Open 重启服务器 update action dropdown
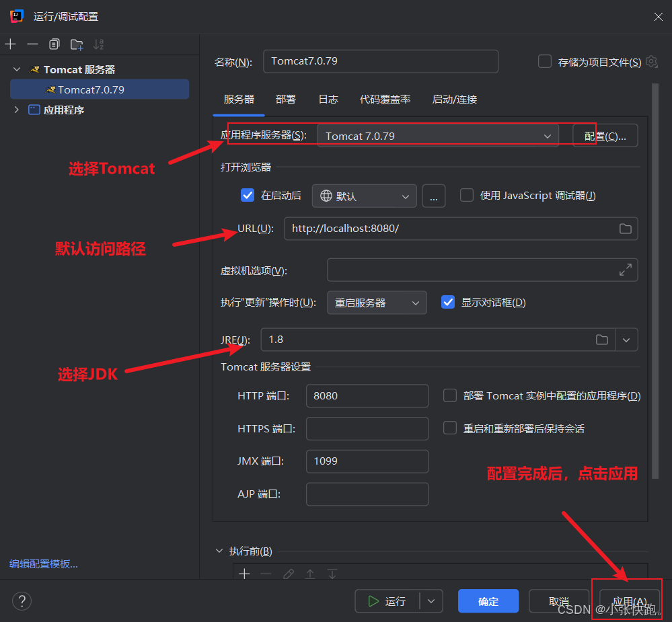 (377, 303)
